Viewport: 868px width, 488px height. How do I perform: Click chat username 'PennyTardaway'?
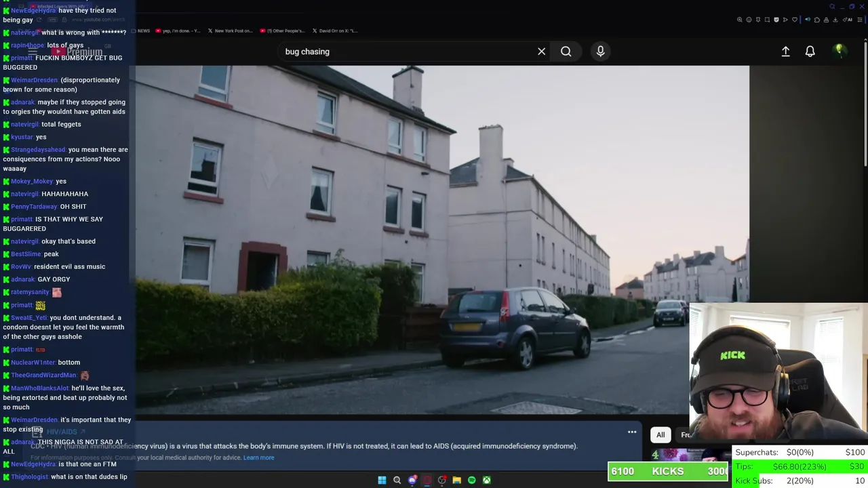pyautogui.click(x=34, y=207)
